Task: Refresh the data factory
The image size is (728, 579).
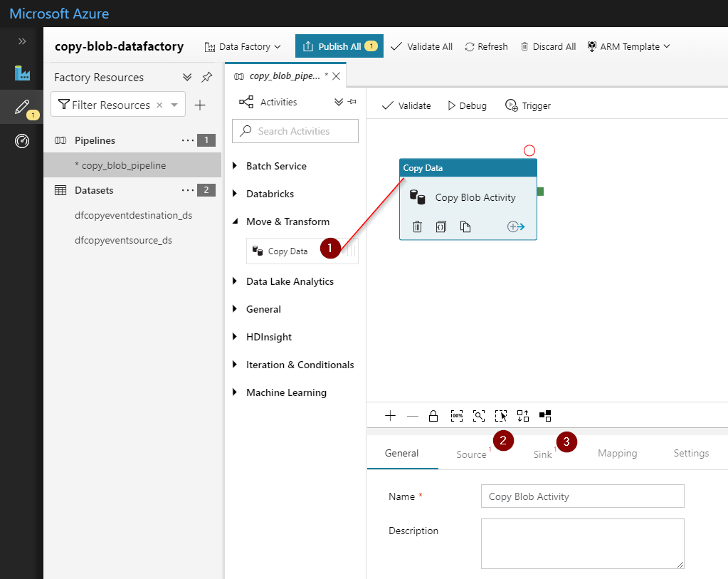Action: [x=486, y=46]
